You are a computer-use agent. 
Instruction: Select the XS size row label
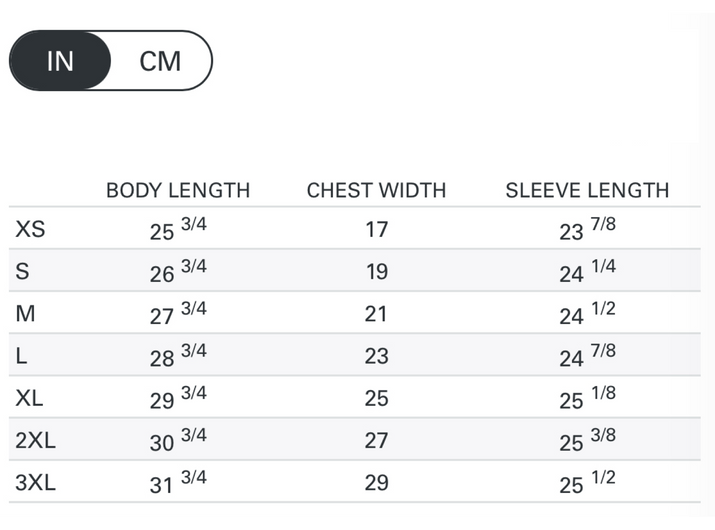pos(30,229)
